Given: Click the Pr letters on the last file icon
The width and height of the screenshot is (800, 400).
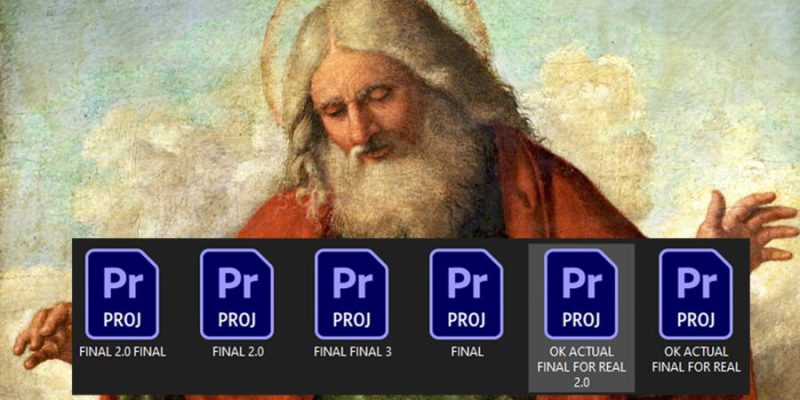Looking at the screenshot, I should point(696,283).
